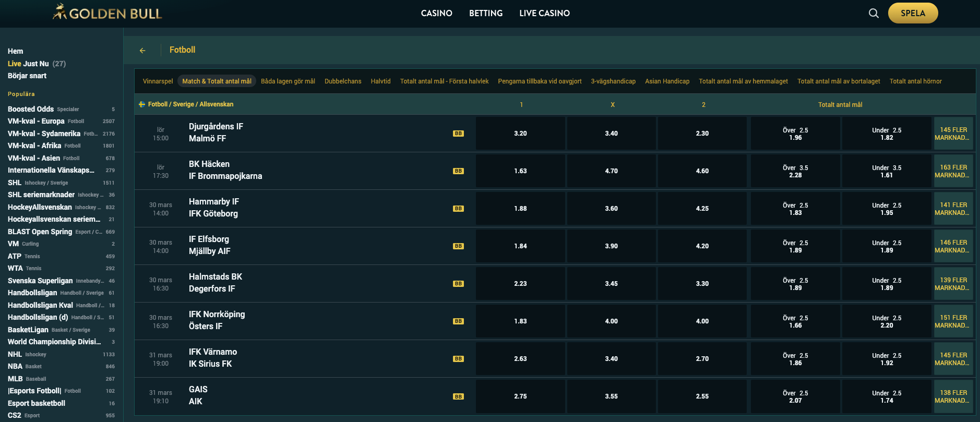Open the IFK Värnamo vs IK Sirius FK match
Viewport: 980px width, 422px height.
[x=213, y=358]
